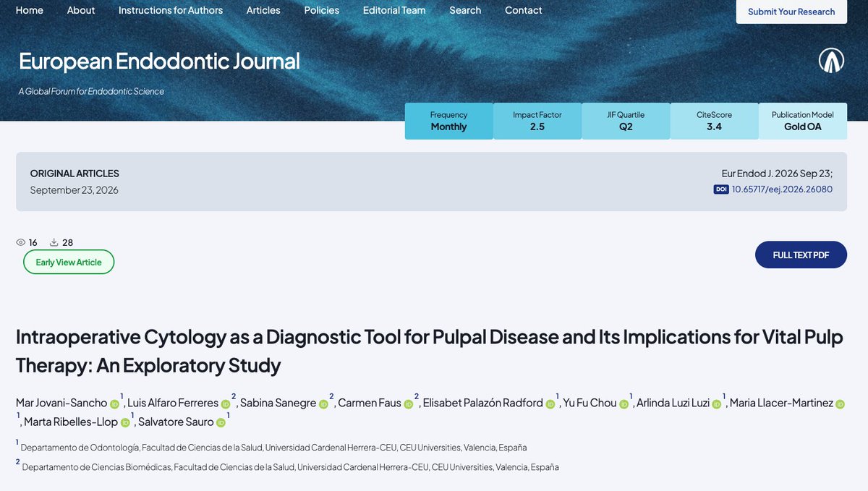
Task: Open ORCID icon next to Arlinda Luzi Luzi
Action: (716, 404)
